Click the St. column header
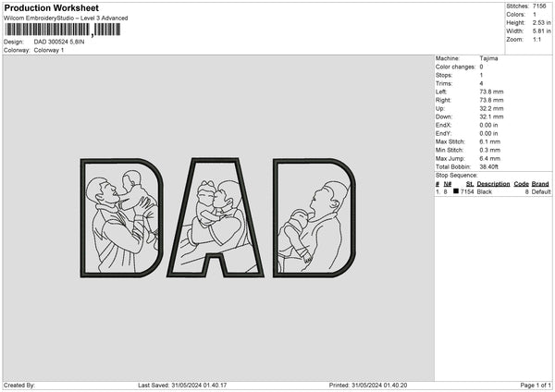 click(470, 184)
